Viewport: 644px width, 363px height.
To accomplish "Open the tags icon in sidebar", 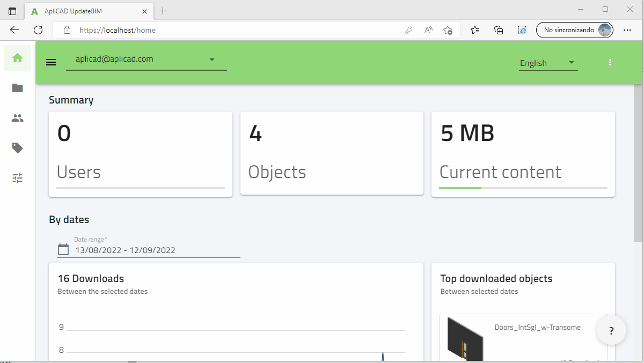I will [17, 148].
